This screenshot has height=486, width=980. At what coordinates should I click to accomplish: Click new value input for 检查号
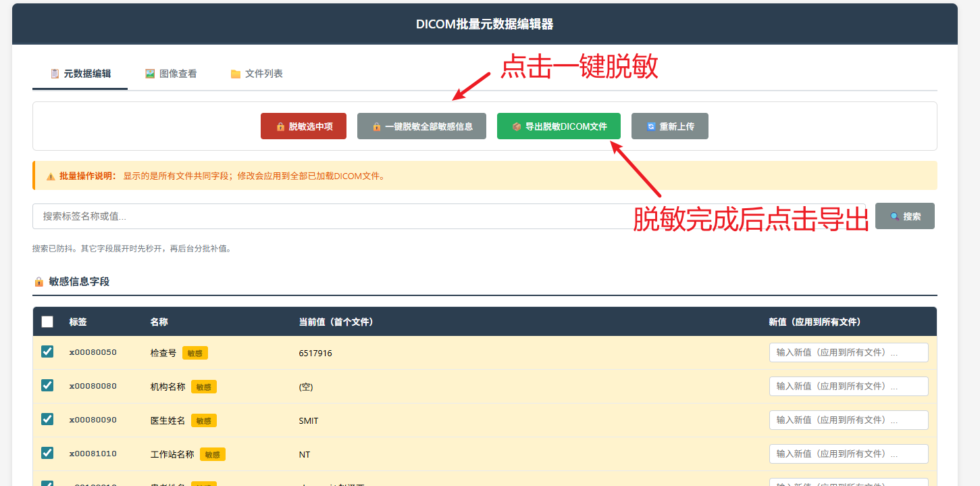(848, 352)
